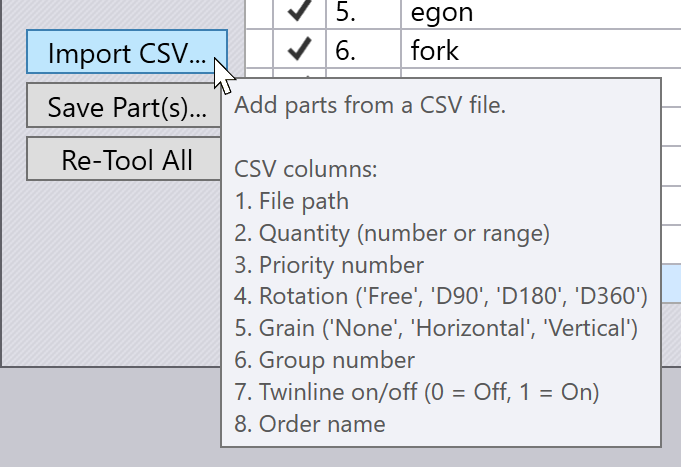
Task: Toggle the checkmark in the fork row
Action: pos(300,49)
